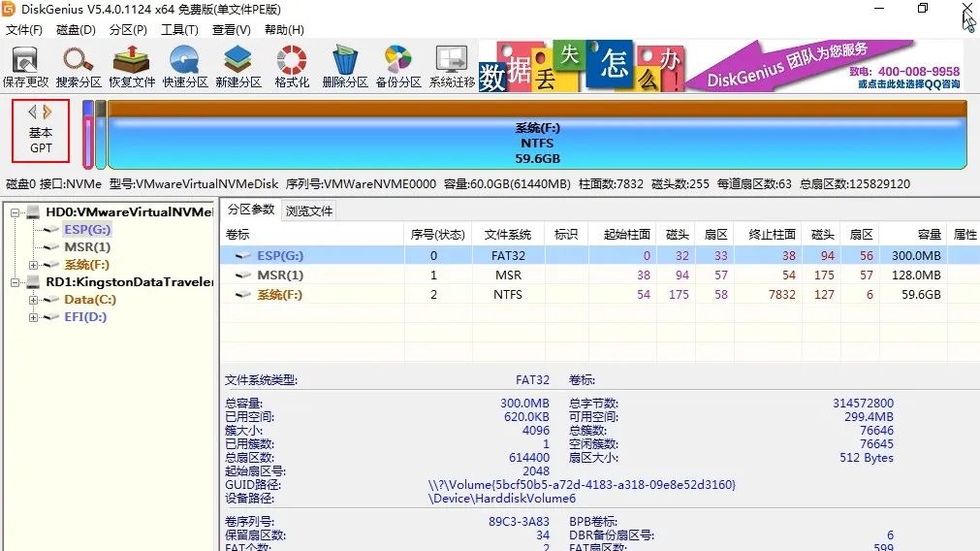Expand the EFI(D:) tree node
The height and width of the screenshot is (551, 980).
(x=33, y=318)
